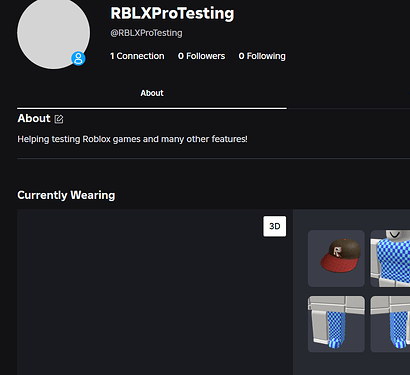Click the RBLXProTesting display name heading
This screenshot has width=410, height=375.
[172, 13]
